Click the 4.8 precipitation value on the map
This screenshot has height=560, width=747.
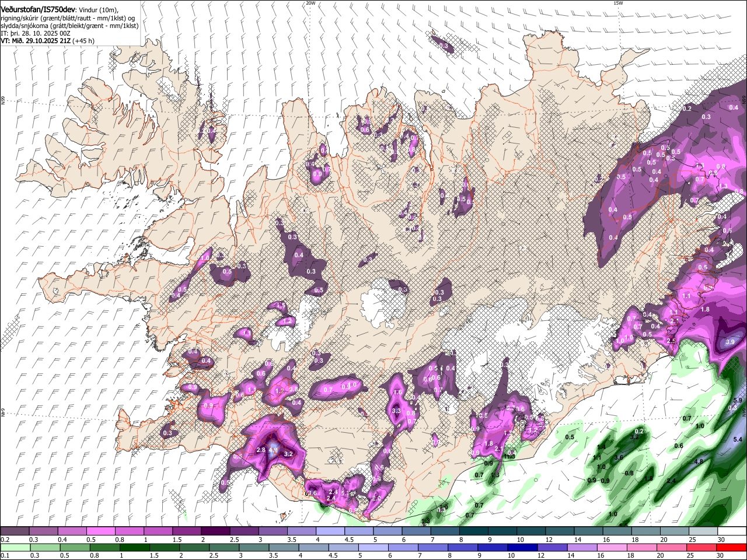[698, 461]
